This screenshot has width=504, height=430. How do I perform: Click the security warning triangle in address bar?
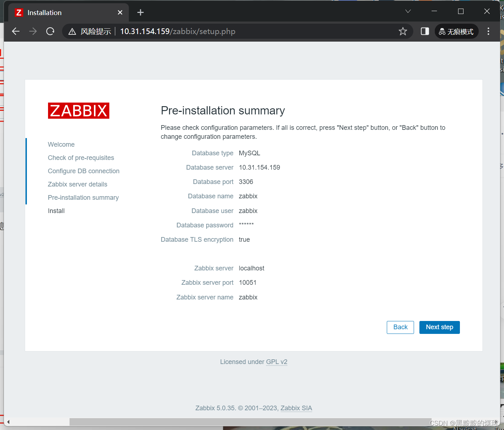[x=72, y=31]
